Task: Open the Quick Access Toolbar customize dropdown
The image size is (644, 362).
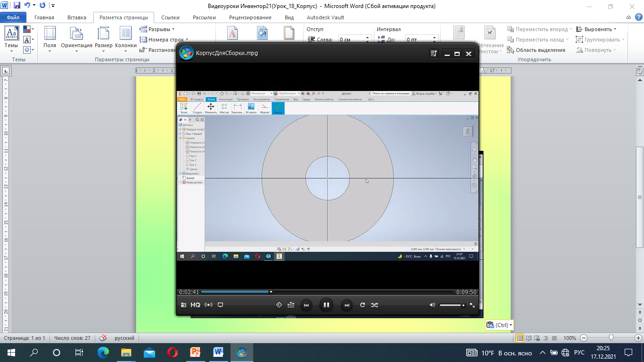Action: coord(52,6)
